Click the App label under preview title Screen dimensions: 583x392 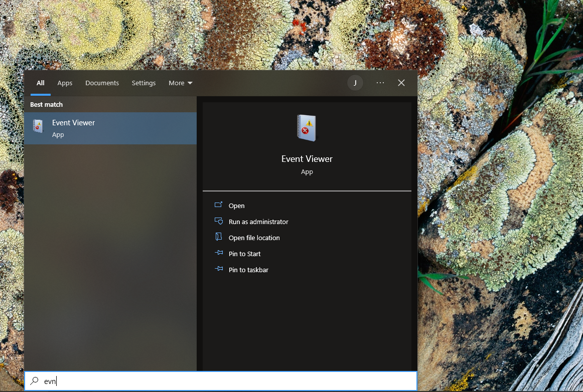pos(307,172)
